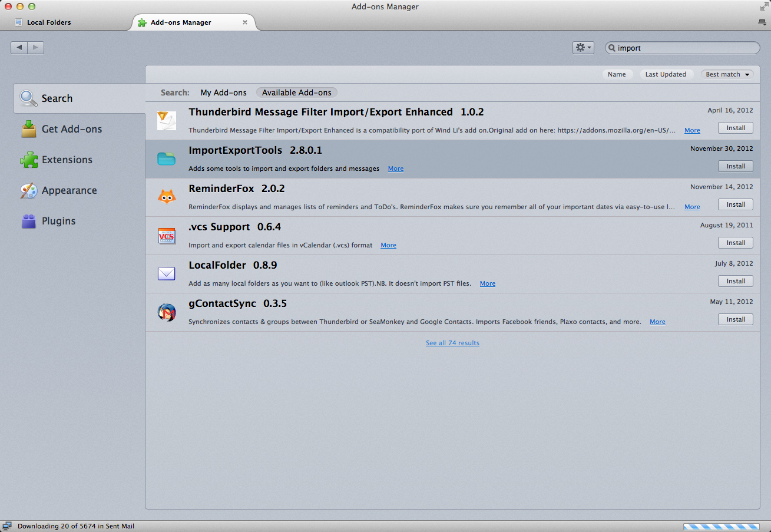The width and height of the screenshot is (771, 532).
Task: Click the add-on search field containing import
Action: [683, 48]
